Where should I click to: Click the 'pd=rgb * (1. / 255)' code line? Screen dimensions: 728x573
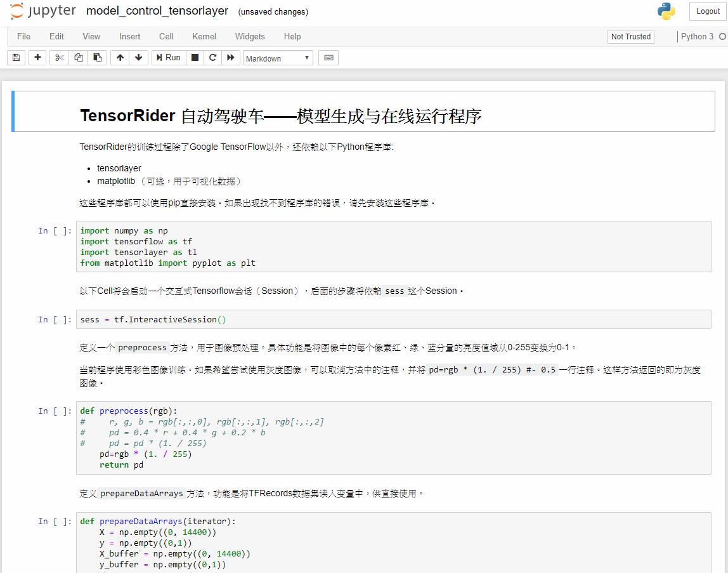click(145, 454)
